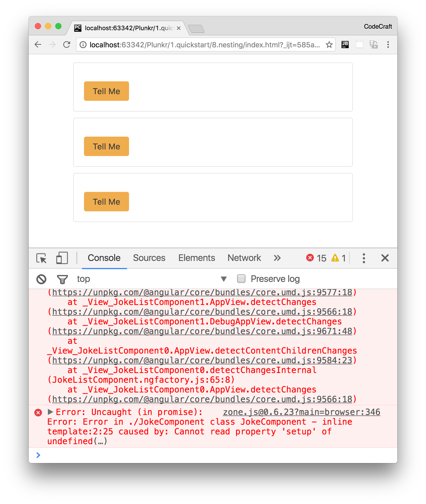Close the localhost:63342 browser tab
The height and width of the screenshot is (504, 426).
point(179,28)
